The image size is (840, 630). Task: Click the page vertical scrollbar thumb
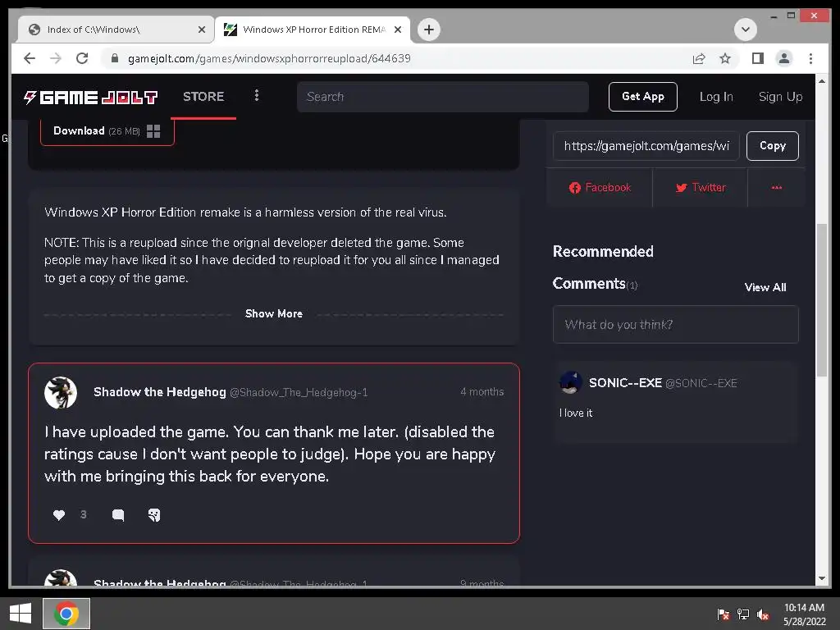tap(822, 300)
